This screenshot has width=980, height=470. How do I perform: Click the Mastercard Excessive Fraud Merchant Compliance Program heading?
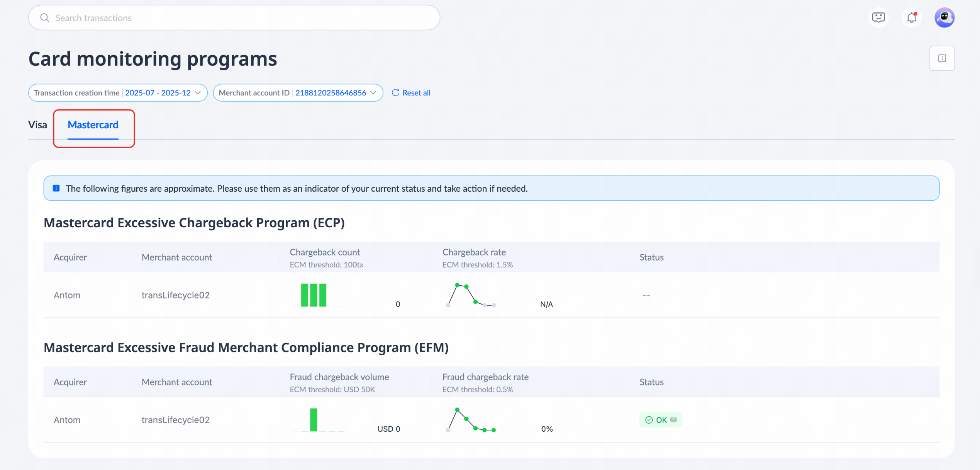pyautogui.click(x=246, y=348)
